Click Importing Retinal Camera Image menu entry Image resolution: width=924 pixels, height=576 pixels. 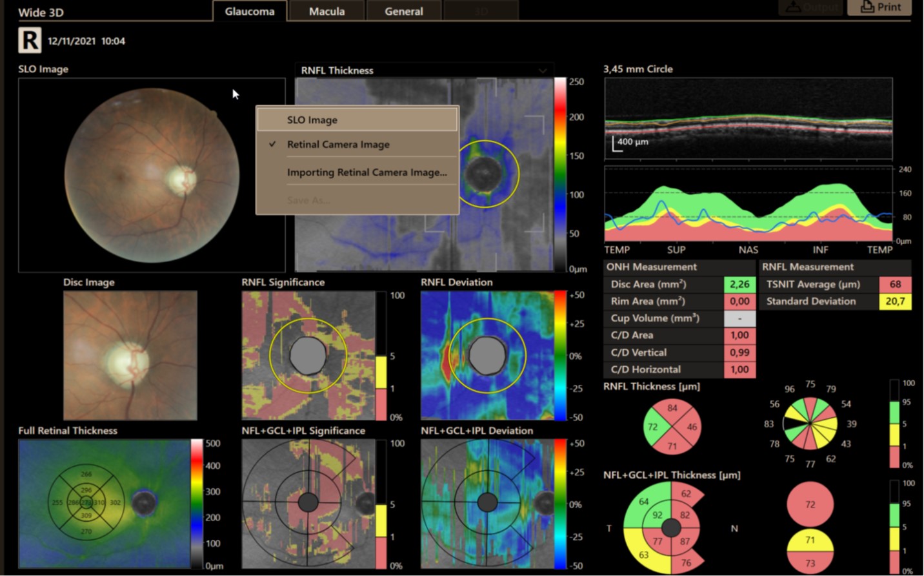coord(367,172)
